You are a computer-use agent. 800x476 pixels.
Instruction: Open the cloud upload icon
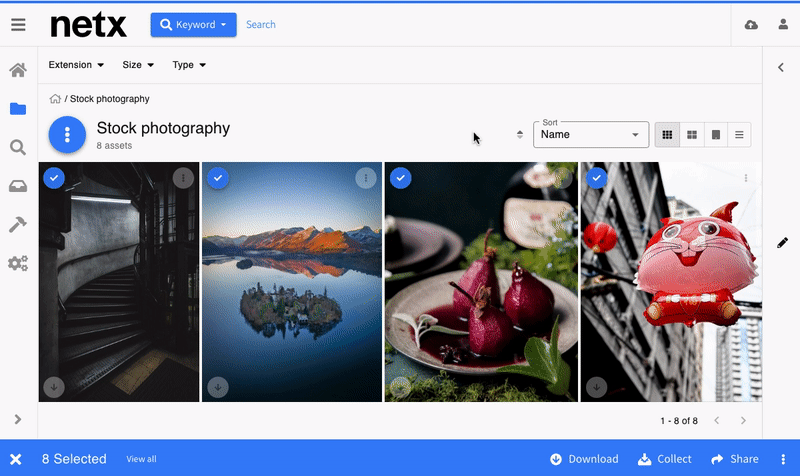pos(751,24)
